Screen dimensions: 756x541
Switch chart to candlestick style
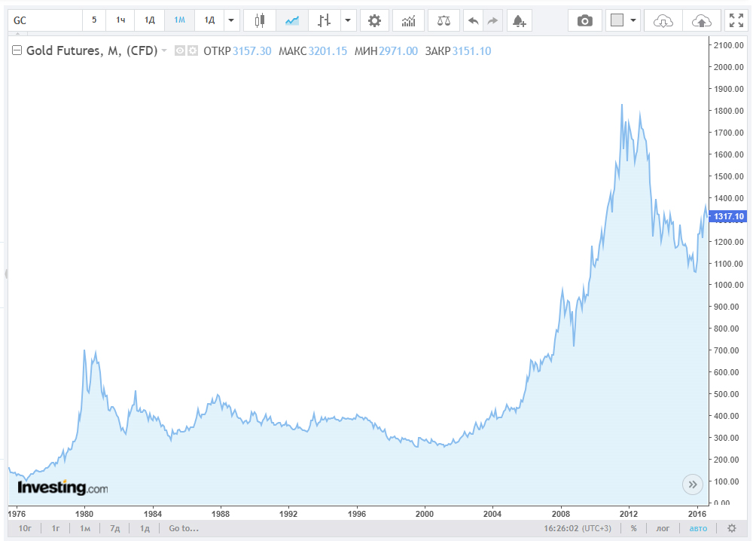260,20
